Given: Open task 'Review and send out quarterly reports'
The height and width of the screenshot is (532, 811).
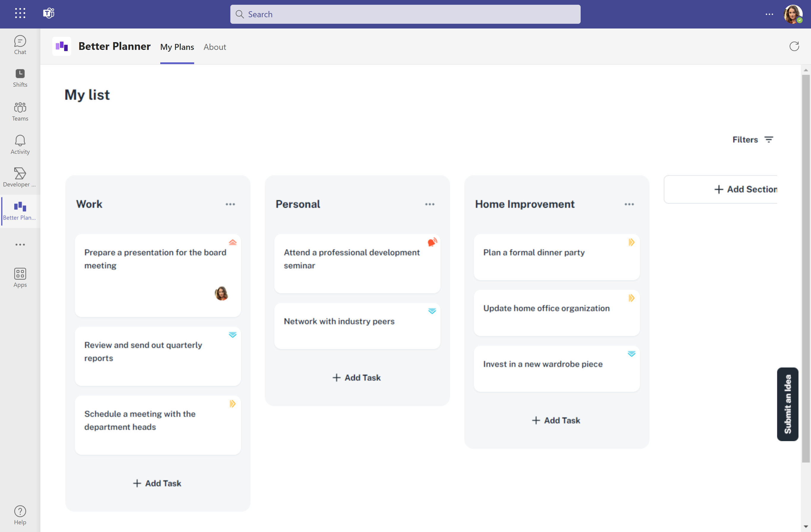Looking at the screenshot, I should click(x=158, y=357).
